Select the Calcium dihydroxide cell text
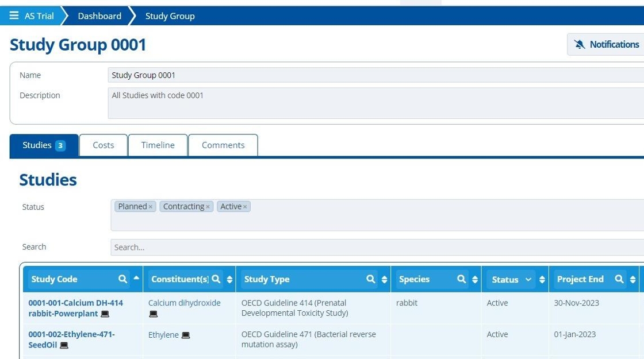 (185, 303)
